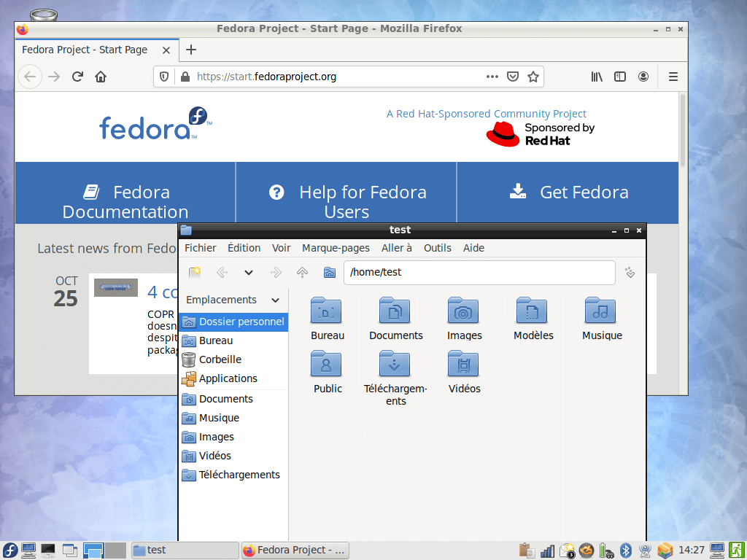This screenshot has height=560, width=747.
Task: Open the Voir menu
Action: click(x=281, y=248)
